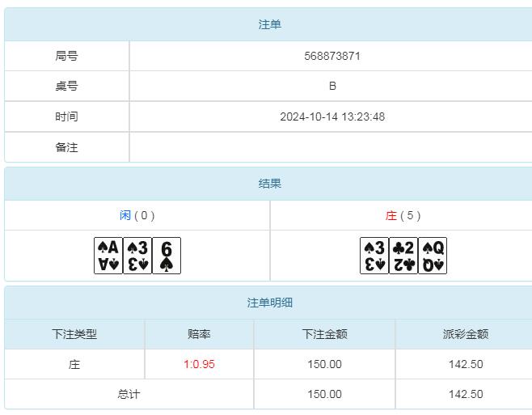
Task: Select the Banker's 2 of clubs card
Action: coord(403,256)
